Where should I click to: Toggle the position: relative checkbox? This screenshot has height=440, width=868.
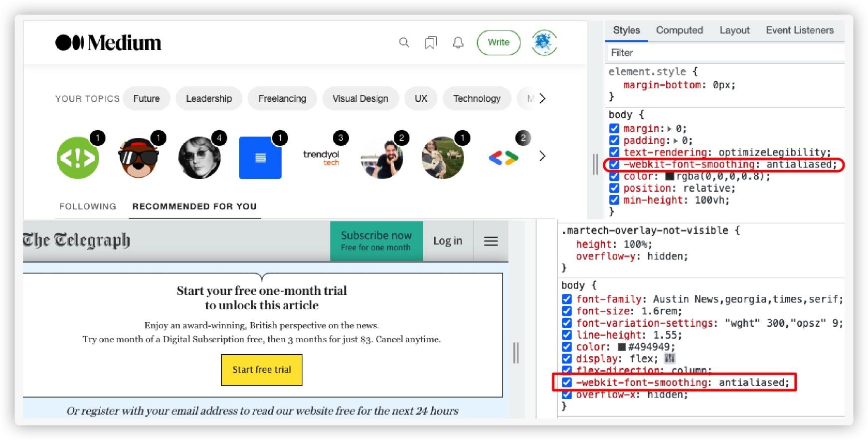click(614, 189)
